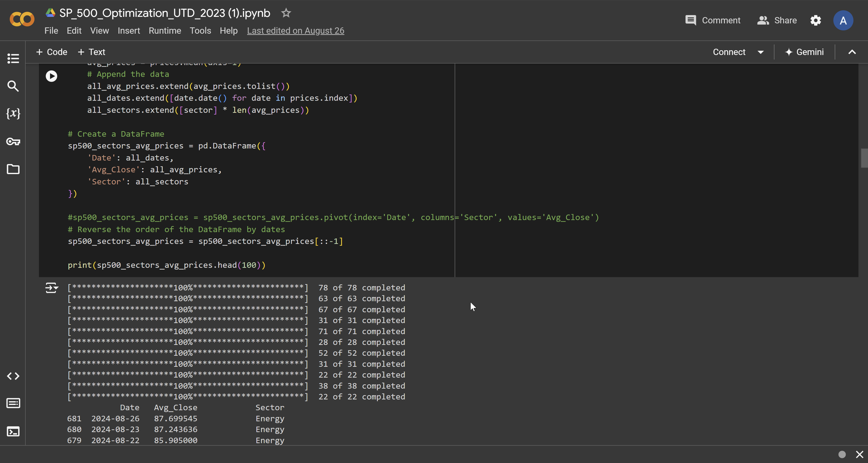This screenshot has width=868, height=463.
Task: Open the Comment panel
Action: point(713,20)
